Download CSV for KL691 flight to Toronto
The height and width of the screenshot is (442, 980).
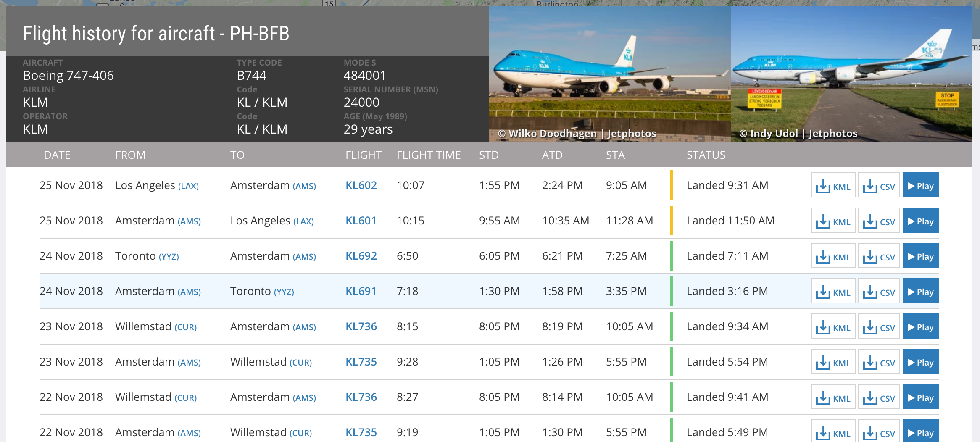(879, 291)
